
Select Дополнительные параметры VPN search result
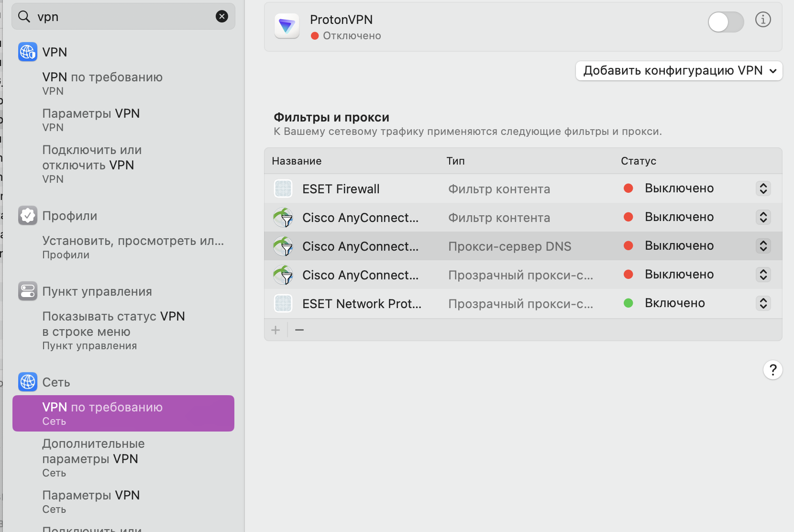coord(93,457)
